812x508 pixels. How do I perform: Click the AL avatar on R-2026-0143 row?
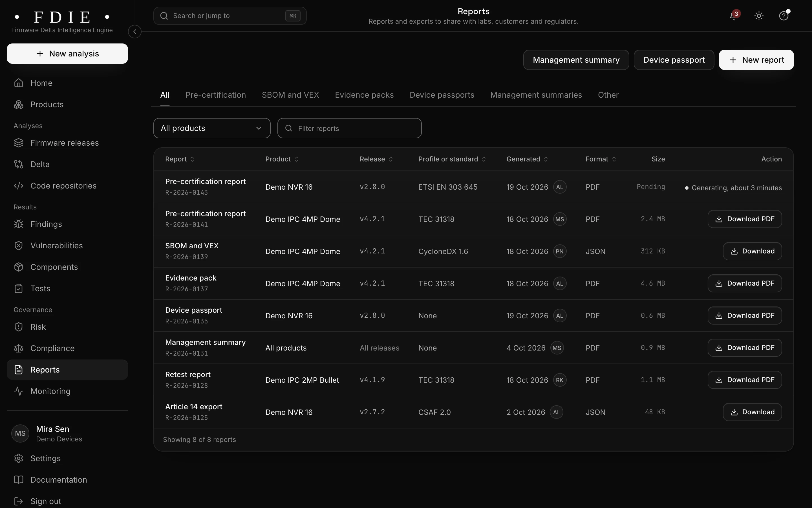point(560,187)
